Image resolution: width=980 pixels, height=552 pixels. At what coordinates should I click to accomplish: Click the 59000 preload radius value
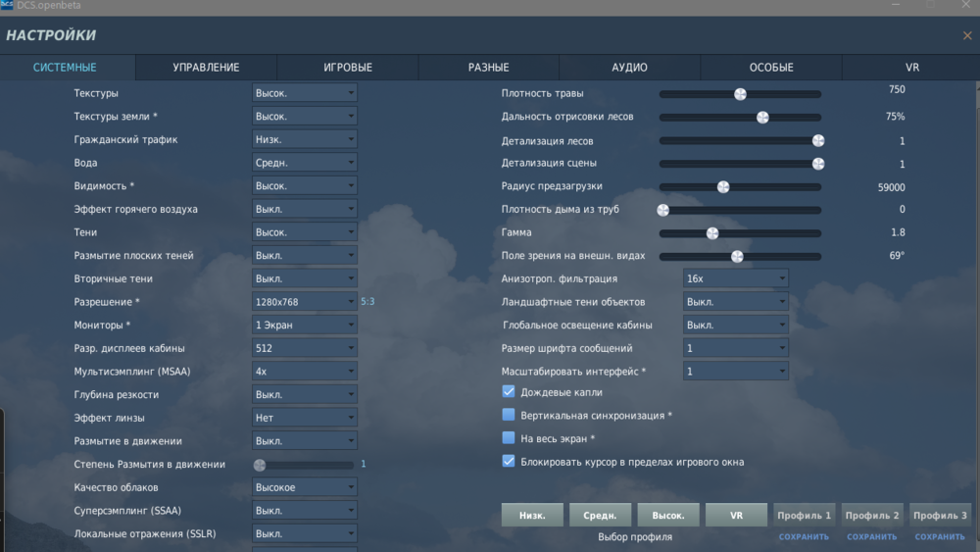coord(891,187)
